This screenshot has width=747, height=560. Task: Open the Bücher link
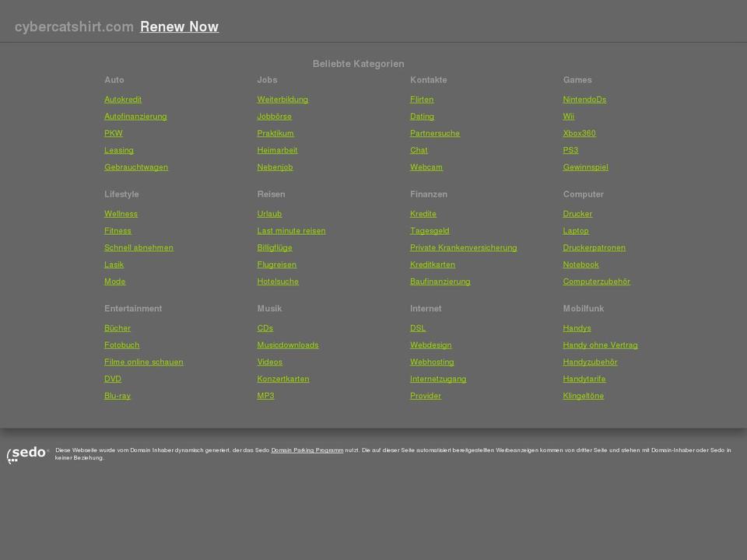pos(117,328)
